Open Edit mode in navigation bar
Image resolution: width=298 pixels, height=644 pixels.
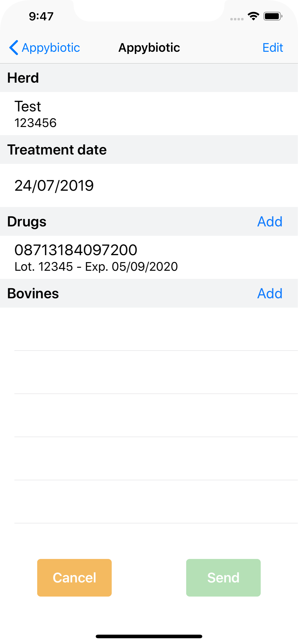(x=273, y=47)
